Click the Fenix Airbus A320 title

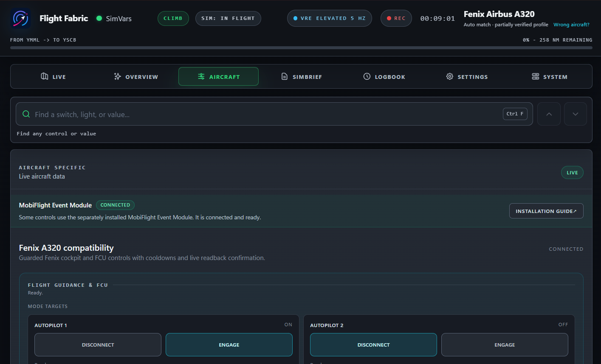pos(499,14)
